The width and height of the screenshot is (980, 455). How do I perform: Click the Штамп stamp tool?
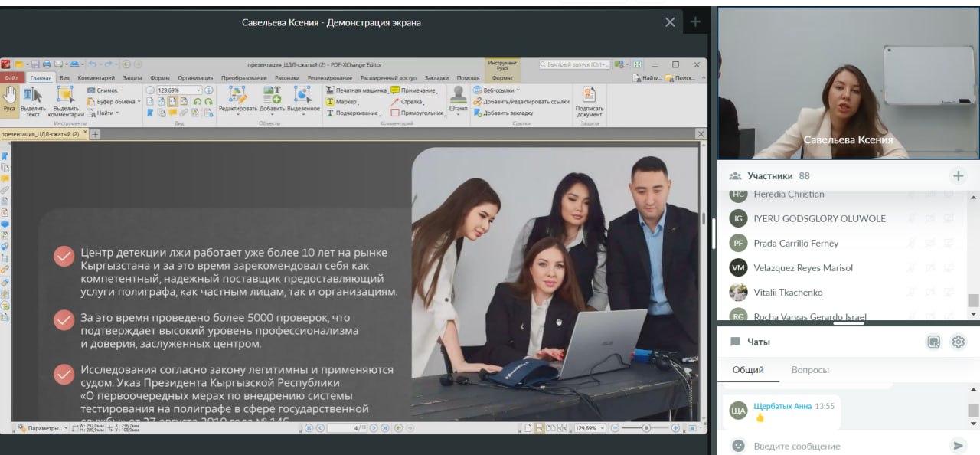[459, 99]
